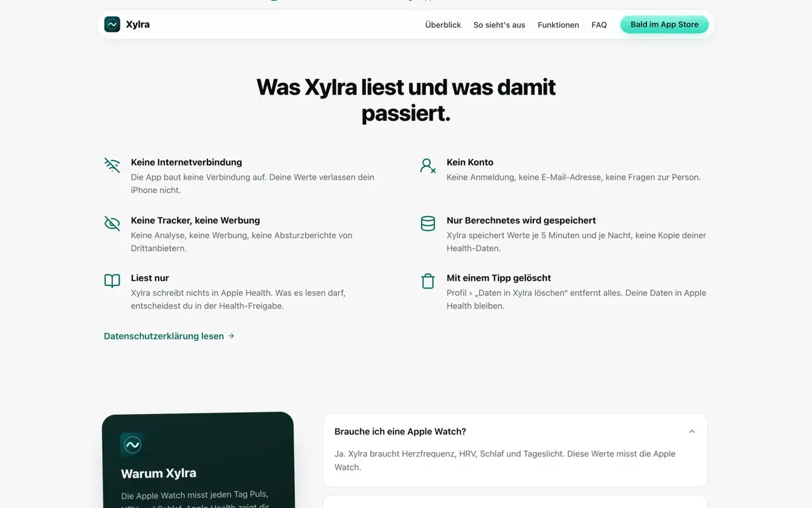Click the heading "Was Xylra liest und was damit passiert."
This screenshot has width=812, height=508.
click(406, 100)
